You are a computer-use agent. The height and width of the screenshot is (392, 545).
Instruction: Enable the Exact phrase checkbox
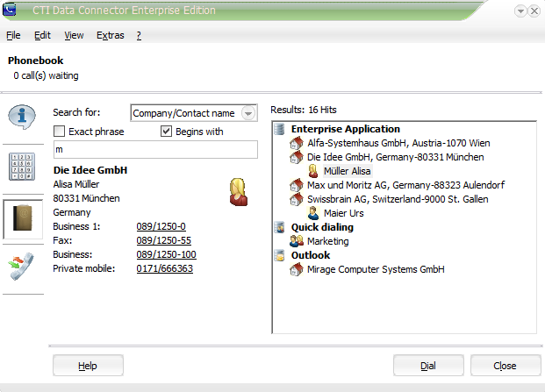[x=60, y=132]
